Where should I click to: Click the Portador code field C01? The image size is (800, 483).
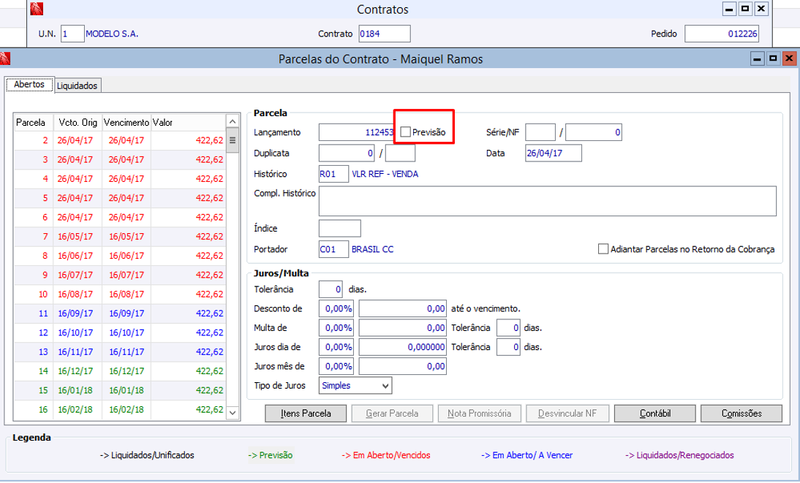point(334,249)
